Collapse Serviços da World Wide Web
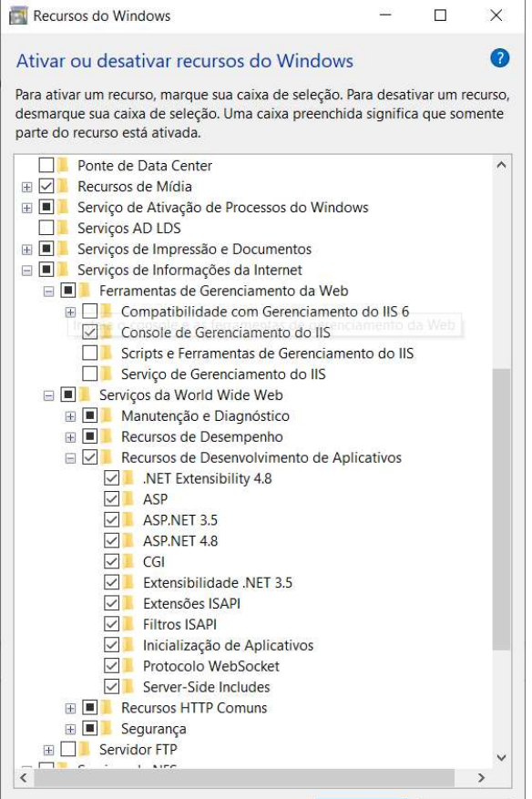This screenshot has height=799, width=532. pyautogui.click(x=49, y=396)
